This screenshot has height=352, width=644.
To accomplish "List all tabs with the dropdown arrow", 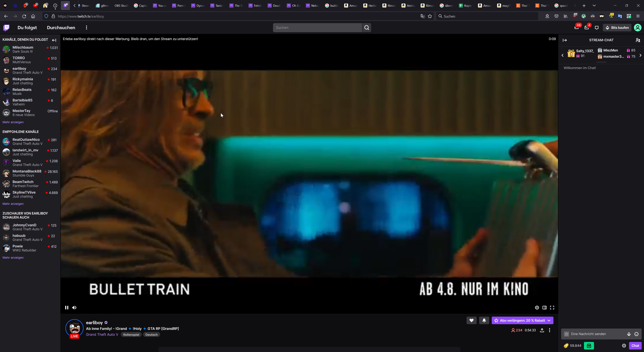I will click(x=594, y=6).
